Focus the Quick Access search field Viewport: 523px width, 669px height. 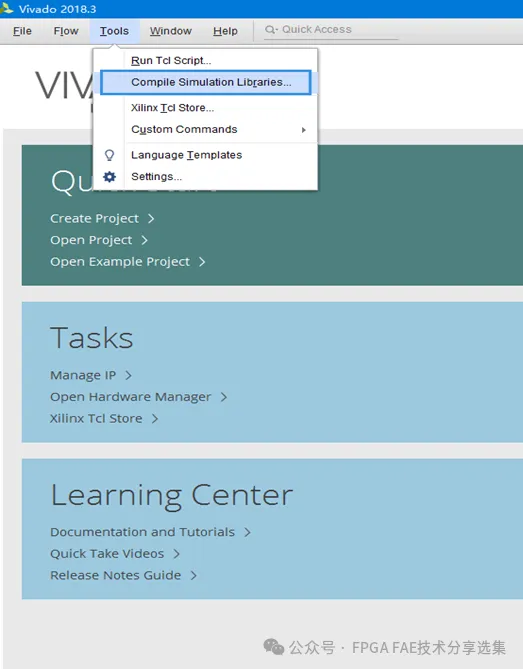click(331, 30)
